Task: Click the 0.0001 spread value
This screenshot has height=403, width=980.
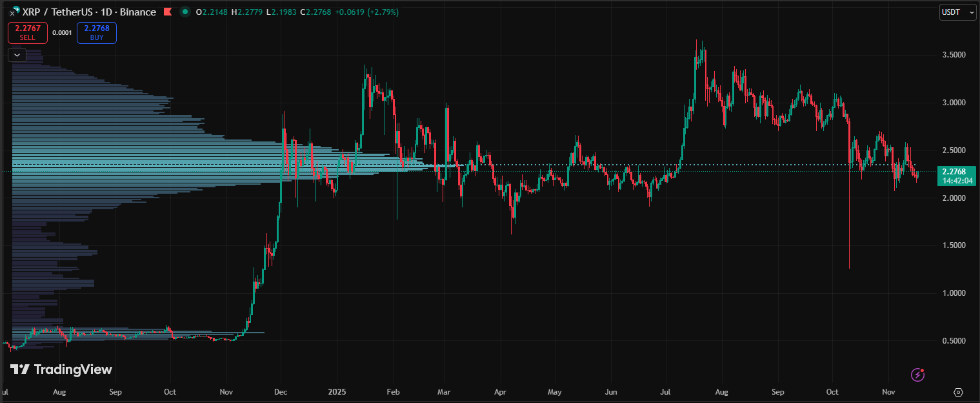Action: (62, 33)
